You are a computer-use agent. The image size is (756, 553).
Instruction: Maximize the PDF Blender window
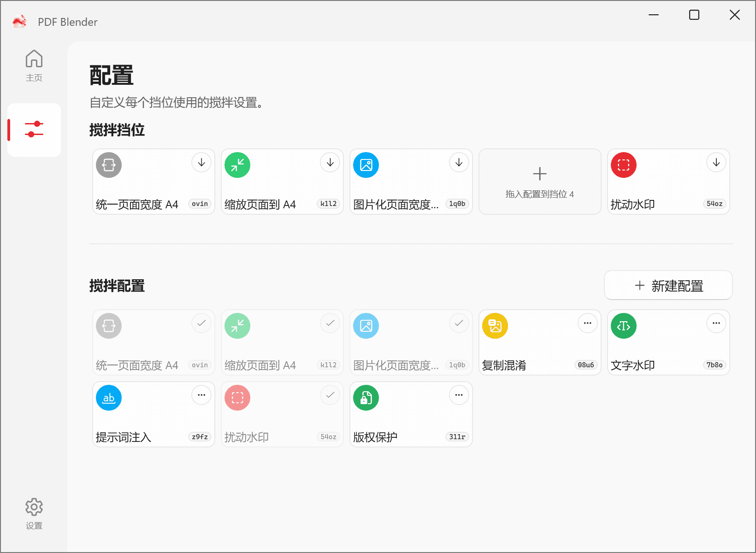coord(694,15)
